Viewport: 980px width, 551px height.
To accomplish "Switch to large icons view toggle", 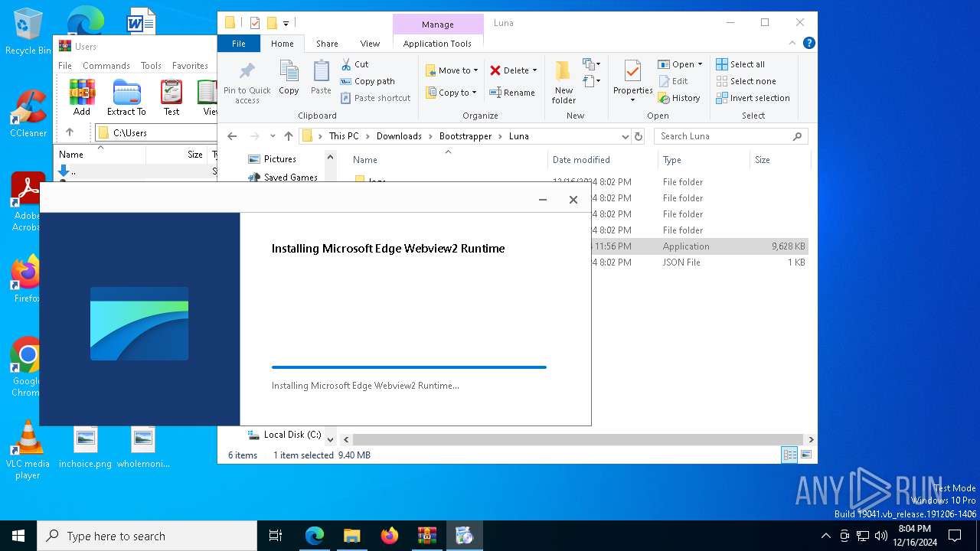I will coord(805,455).
